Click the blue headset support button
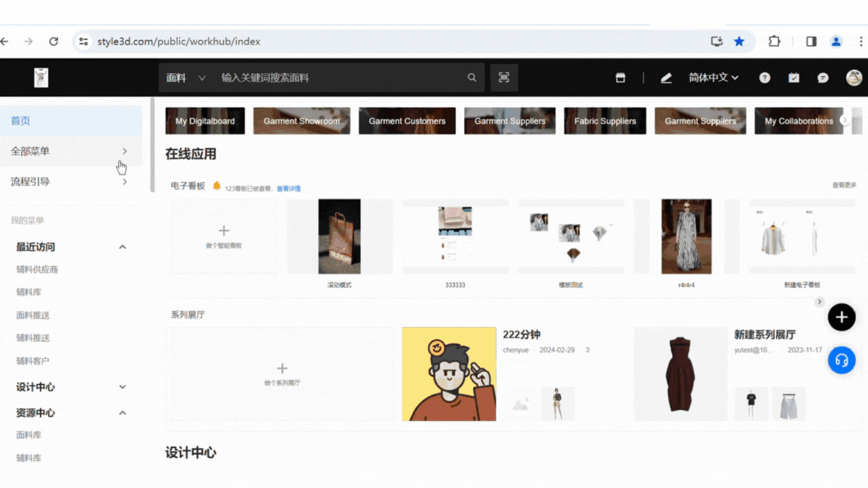 842,360
